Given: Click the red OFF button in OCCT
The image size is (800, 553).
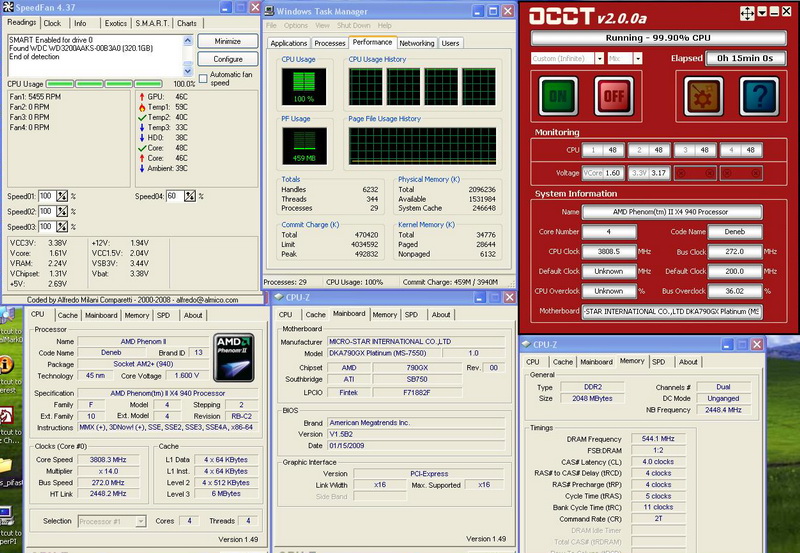Looking at the screenshot, I should point(614,96).
